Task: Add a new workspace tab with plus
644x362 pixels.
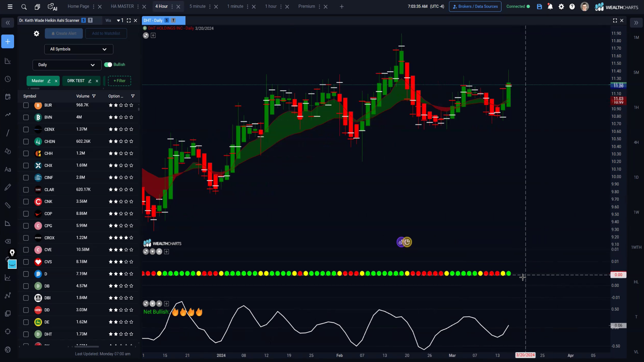Action: pos(341,7)
